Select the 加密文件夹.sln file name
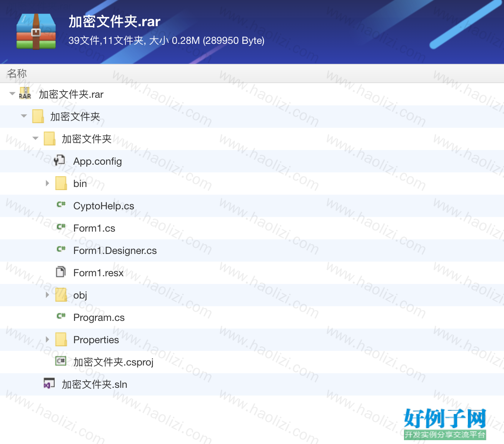The image size is (504, 444). (95, 384)
